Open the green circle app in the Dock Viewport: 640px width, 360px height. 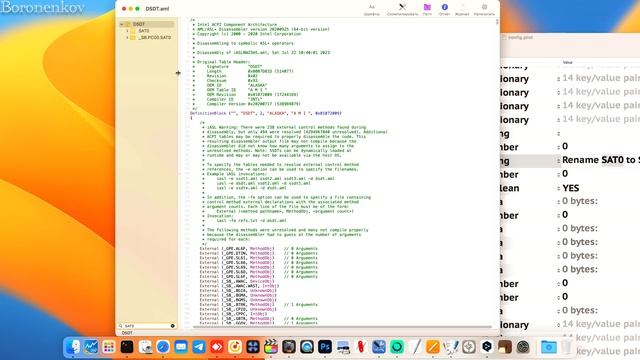click(x=396, y=347)
